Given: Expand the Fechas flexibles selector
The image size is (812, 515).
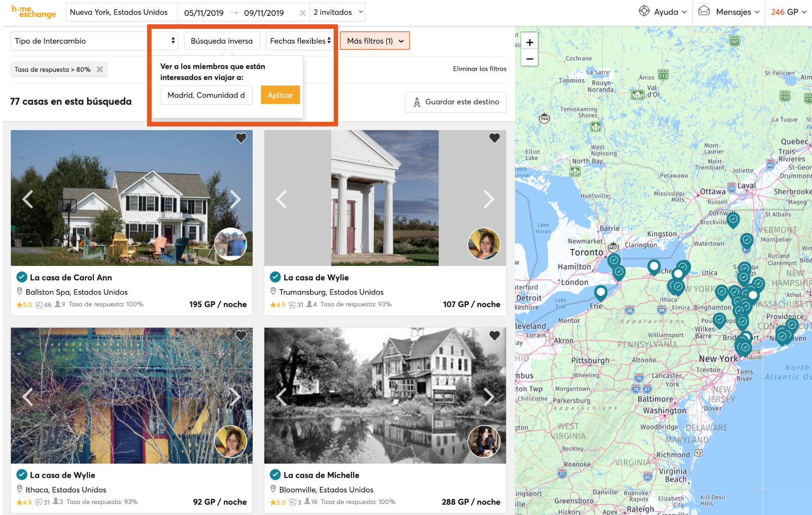Looking at the screenshot, I should pyautogui.click(x=299, y=41).
